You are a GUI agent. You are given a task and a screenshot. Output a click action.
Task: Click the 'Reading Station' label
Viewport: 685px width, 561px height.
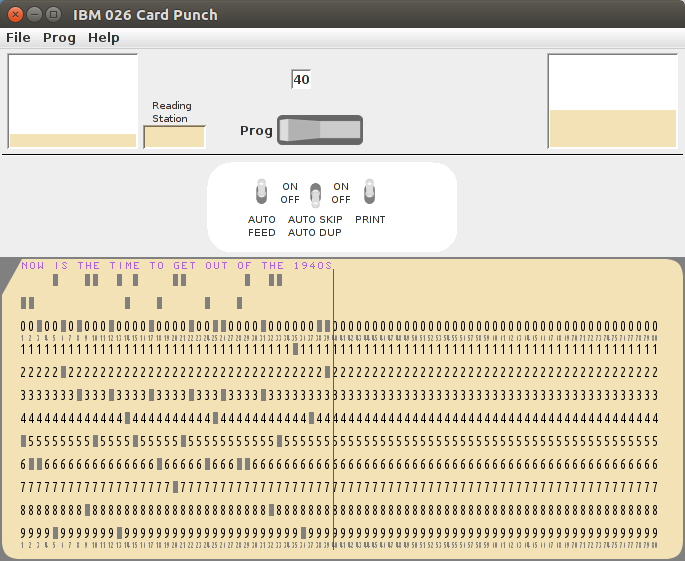(x=172, y=112)
